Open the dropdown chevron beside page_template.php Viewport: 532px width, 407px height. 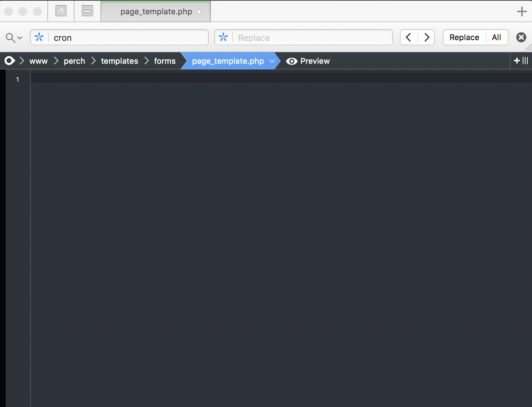pyautogui.click(x=272, y=61)
